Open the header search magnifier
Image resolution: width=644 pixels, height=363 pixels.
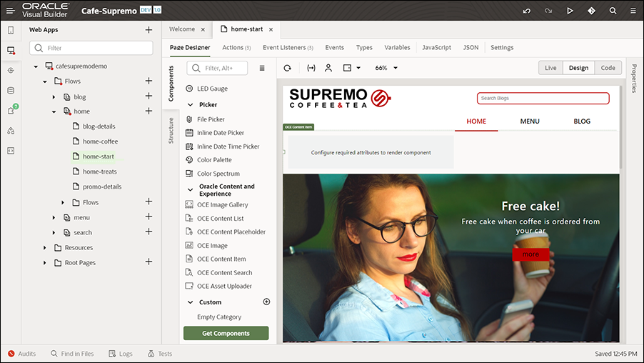point(613,11)
